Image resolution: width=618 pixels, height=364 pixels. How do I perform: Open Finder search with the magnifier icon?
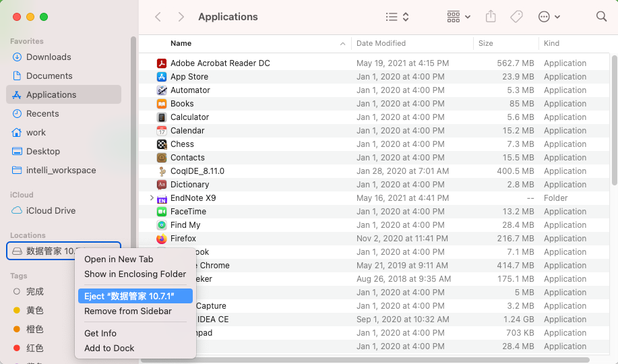601,17
